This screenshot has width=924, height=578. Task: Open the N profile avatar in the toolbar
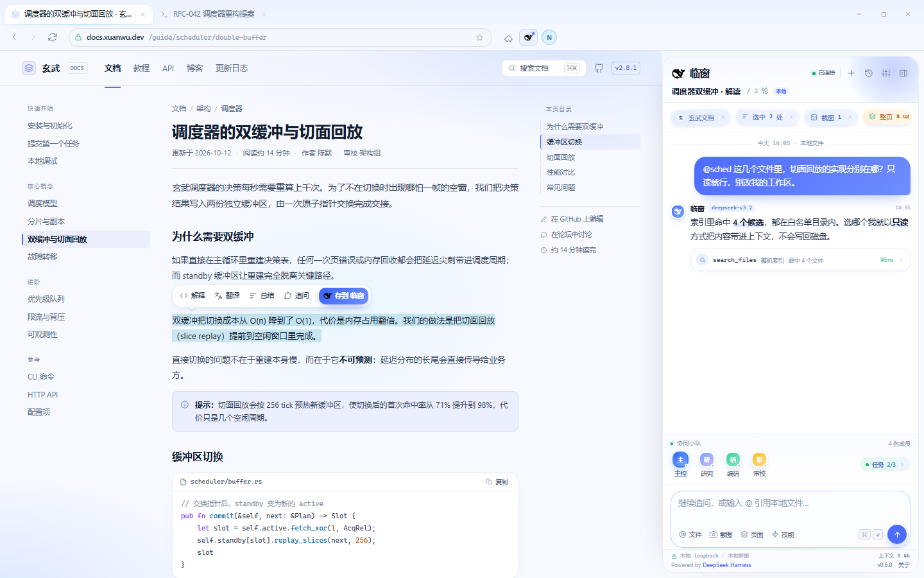click(549, 37)
